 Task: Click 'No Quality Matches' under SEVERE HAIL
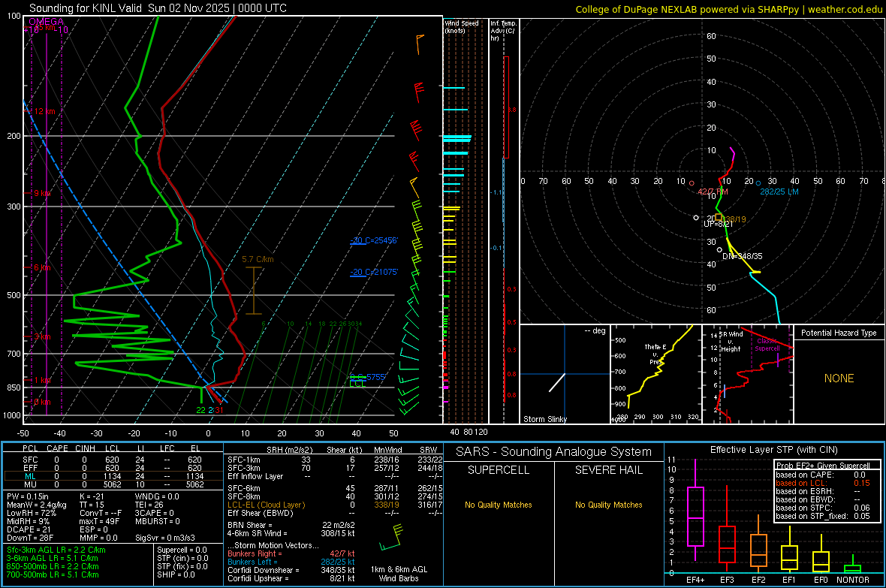pos(608,505)
